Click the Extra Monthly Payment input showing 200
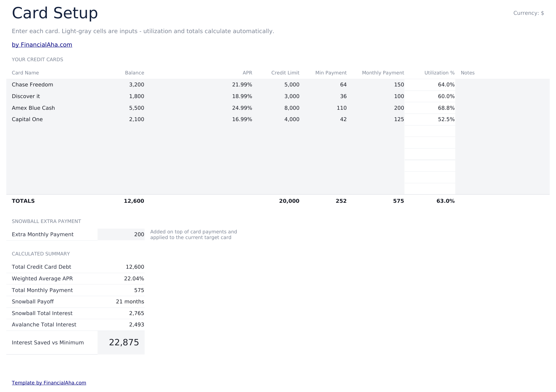Screen dimensions: 556x392 (x=121, y=235)
